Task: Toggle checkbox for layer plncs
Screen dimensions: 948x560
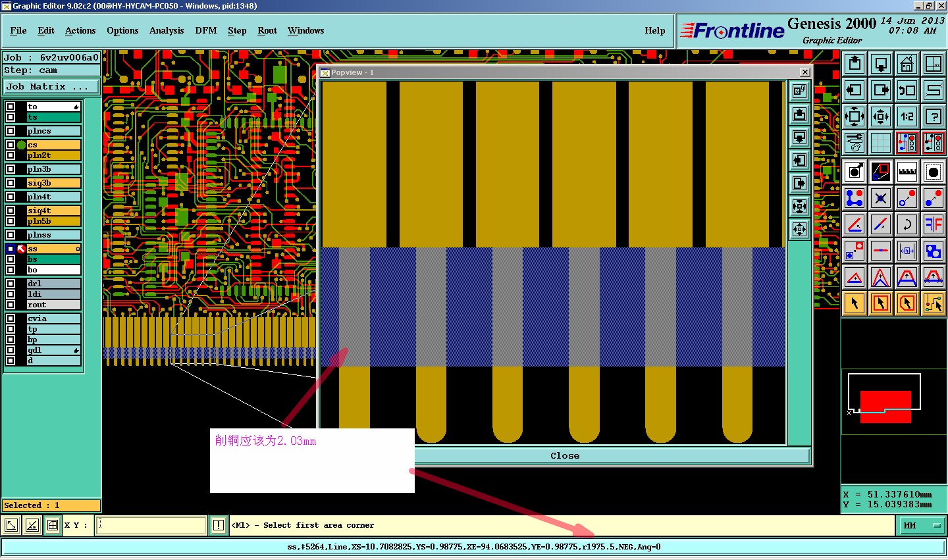Action: tap(11, 131)
